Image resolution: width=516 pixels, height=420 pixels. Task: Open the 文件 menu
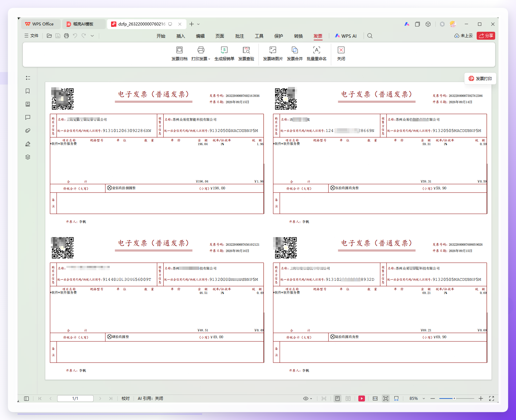(31, 36)
